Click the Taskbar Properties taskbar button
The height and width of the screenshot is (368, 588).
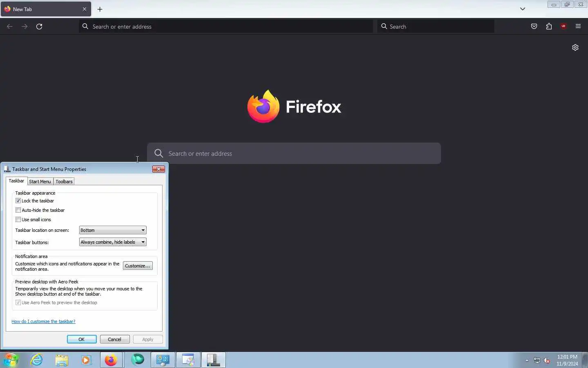(213, 360)
